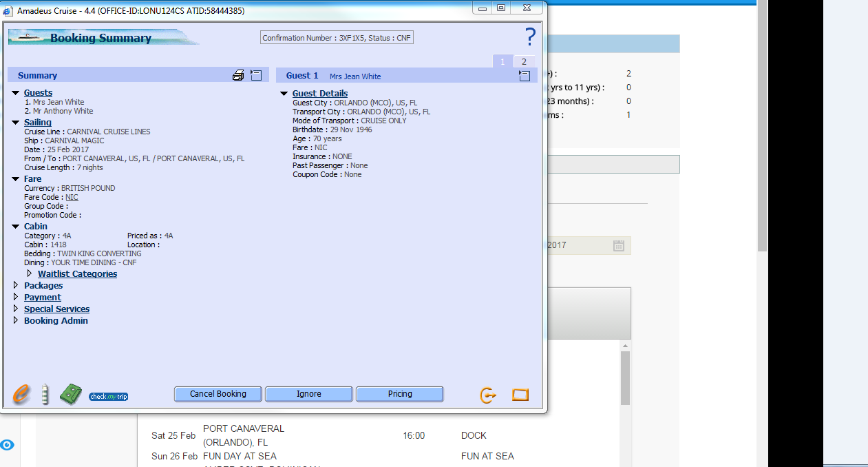Click the Birthdate : 29 Nov 1946 line

[x=332, y=129]
